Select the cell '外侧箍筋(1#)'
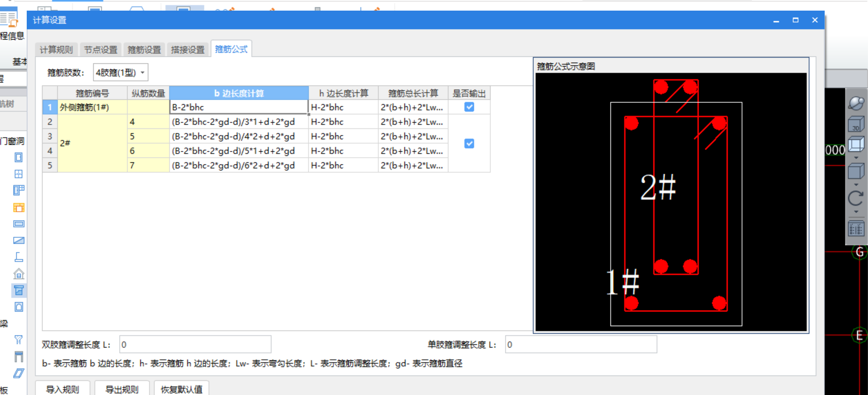Viewport: 868px width, 395px height. 92,107
